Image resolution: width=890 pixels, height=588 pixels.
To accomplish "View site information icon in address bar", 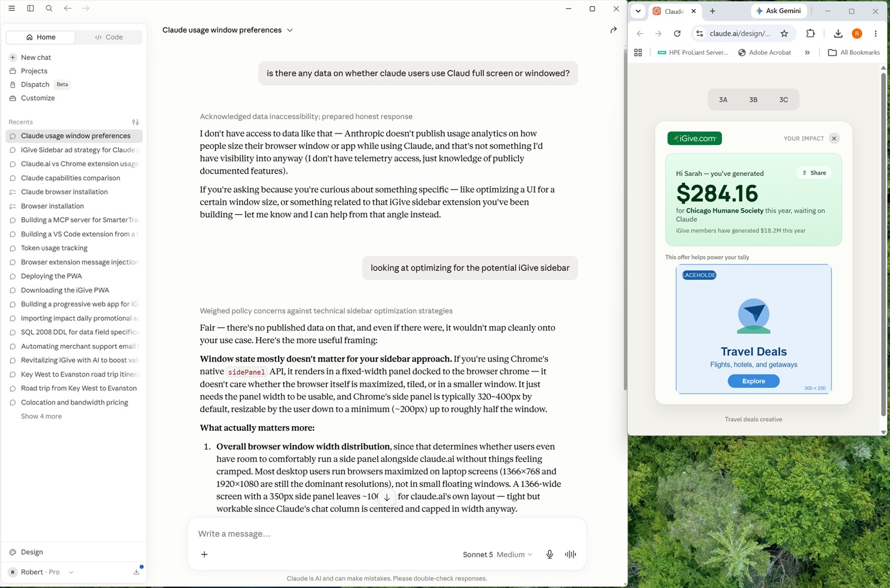I will (x=700, y=33).
